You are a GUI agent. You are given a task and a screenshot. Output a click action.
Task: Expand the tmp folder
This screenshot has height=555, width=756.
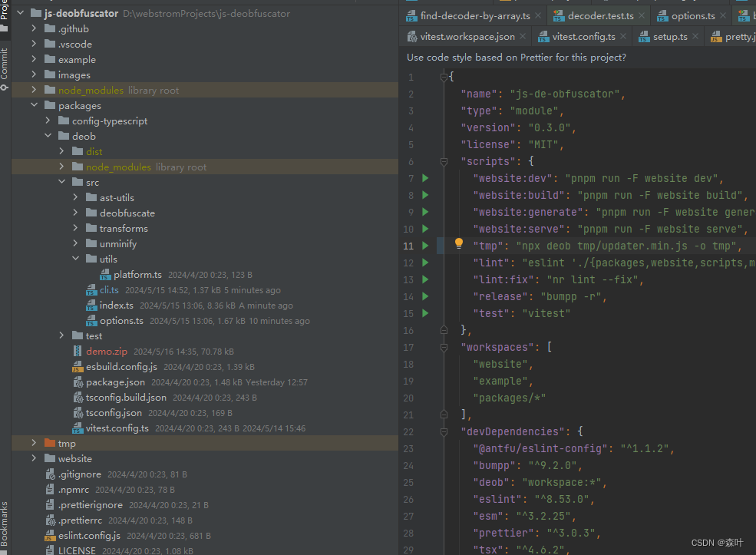pos(34,443)
